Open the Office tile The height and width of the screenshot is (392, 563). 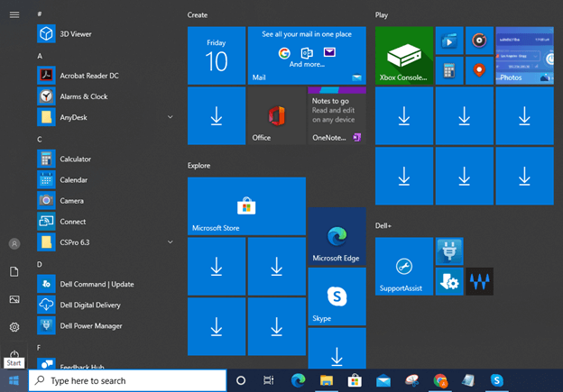click(276, 116)
